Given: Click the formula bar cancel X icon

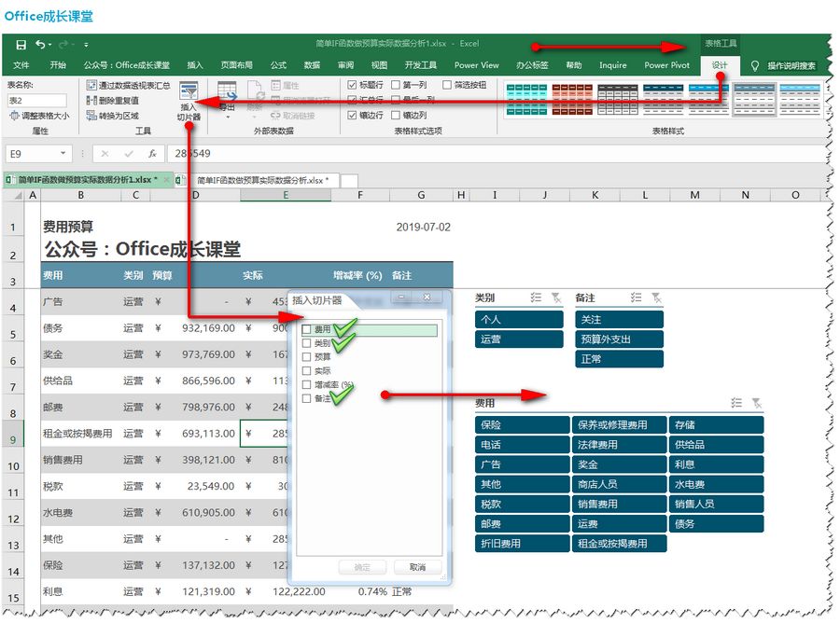Looking at the screenshot, I should (105, 154).
